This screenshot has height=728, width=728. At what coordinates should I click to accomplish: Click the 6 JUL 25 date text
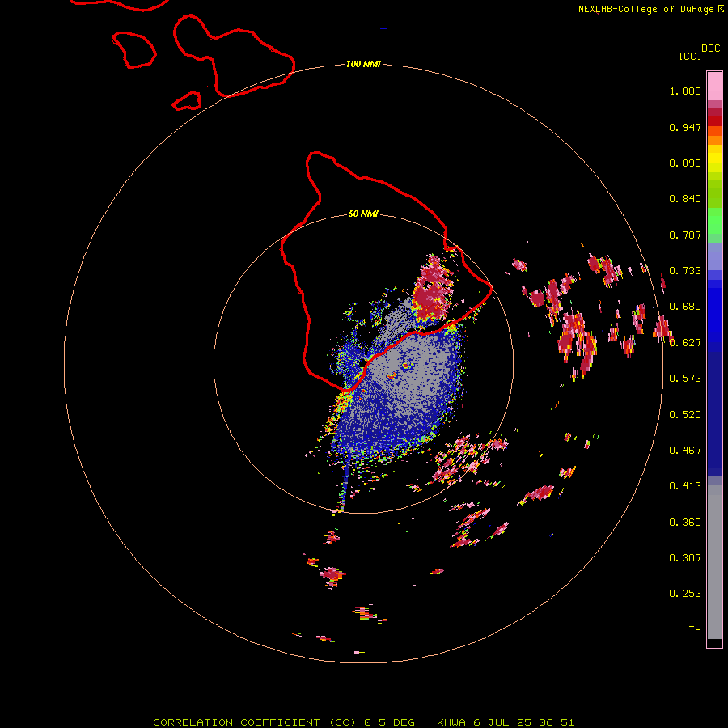[502, 722]
